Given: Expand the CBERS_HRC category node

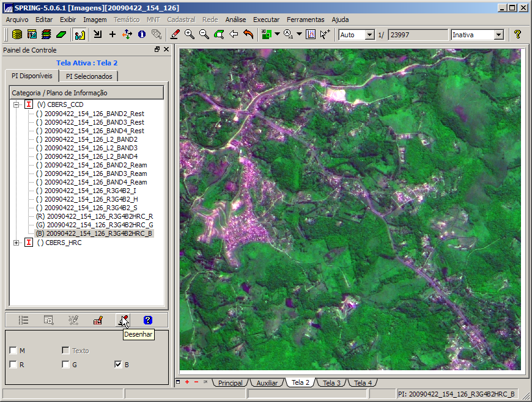Looking at the screenshot, I should pyautogui.click(x=16, y=243).
